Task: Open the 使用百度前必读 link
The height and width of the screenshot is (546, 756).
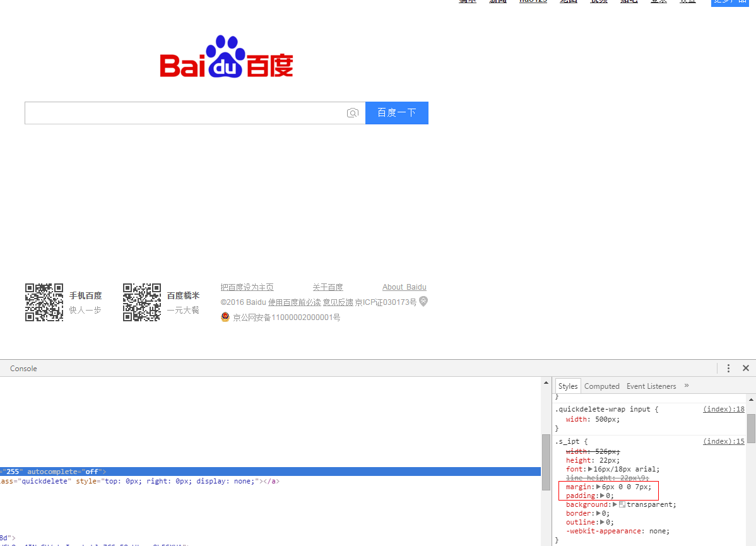Action: click(295, 302)
